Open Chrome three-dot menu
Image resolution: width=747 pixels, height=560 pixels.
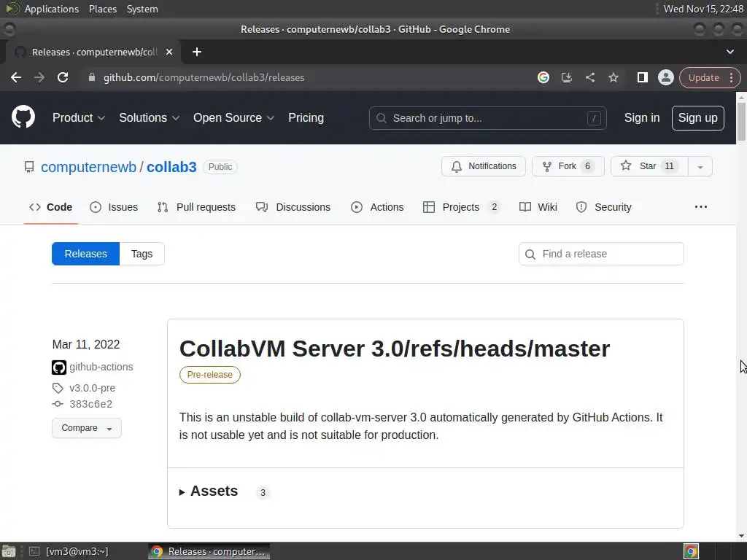pyautogui.click(x=731, y=77)
